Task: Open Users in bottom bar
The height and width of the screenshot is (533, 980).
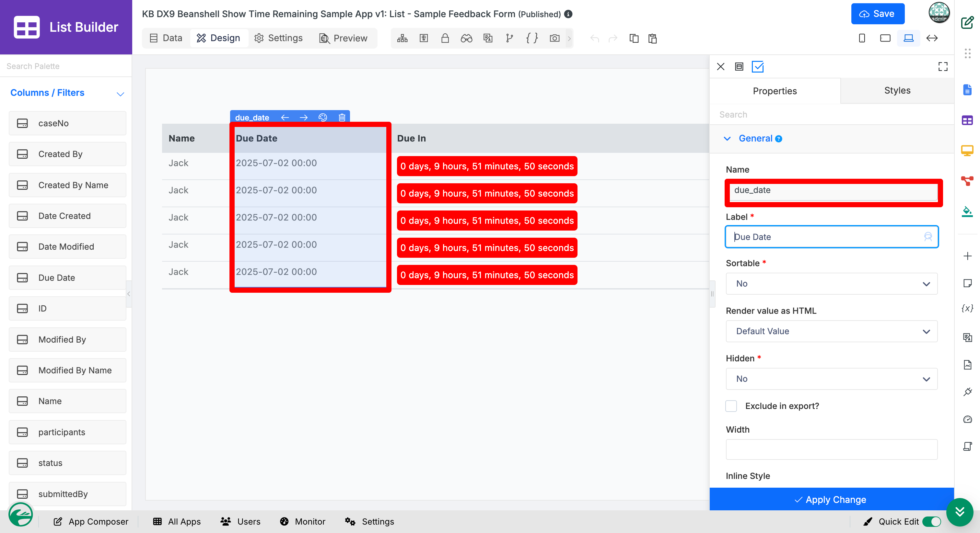Action: 240,521
